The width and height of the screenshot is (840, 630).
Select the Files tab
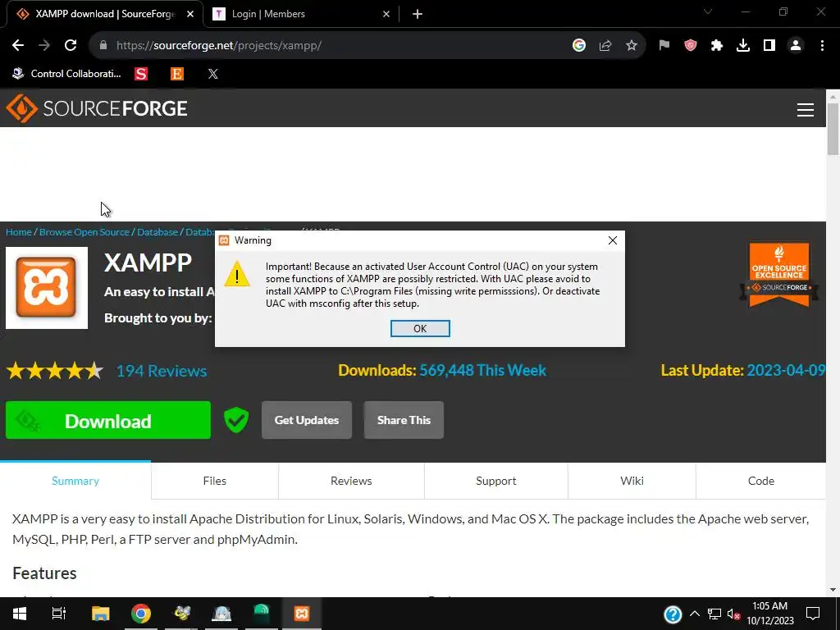point(215,481)
